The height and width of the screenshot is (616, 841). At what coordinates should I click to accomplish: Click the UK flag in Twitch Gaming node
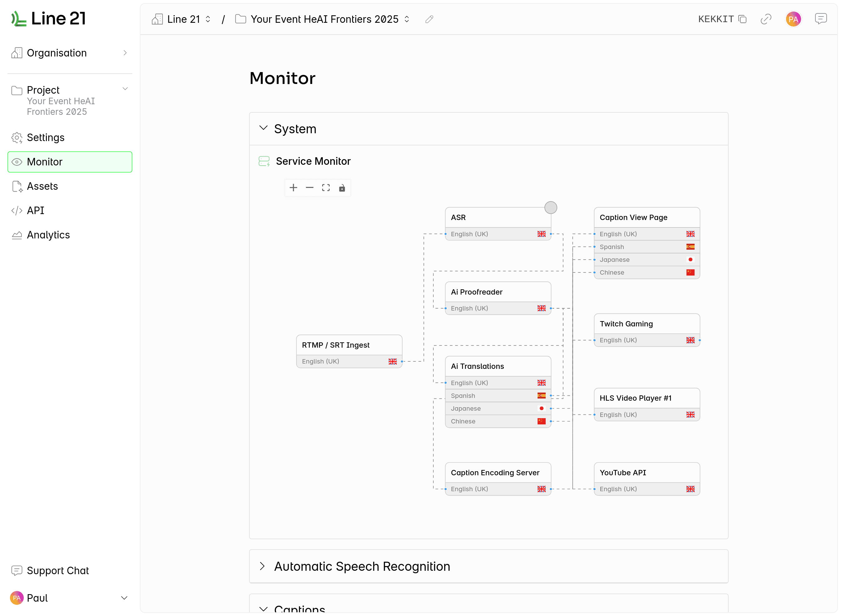[x=690, y=340]
